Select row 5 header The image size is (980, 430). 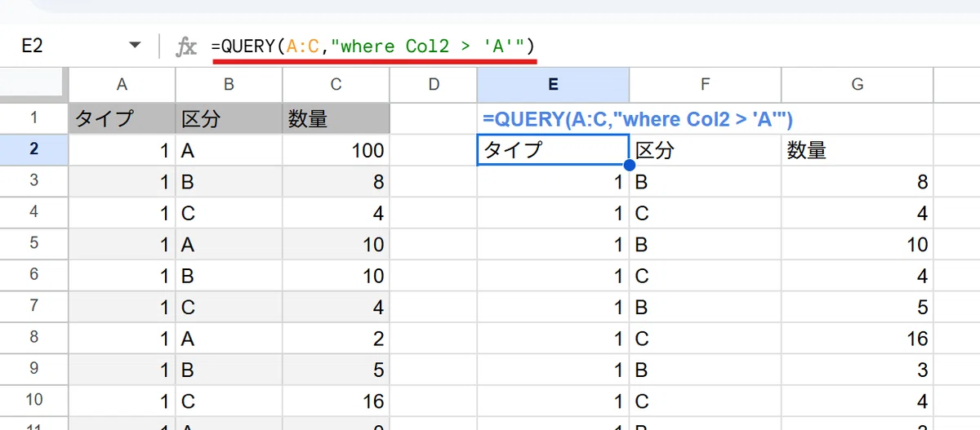(33, 243)
